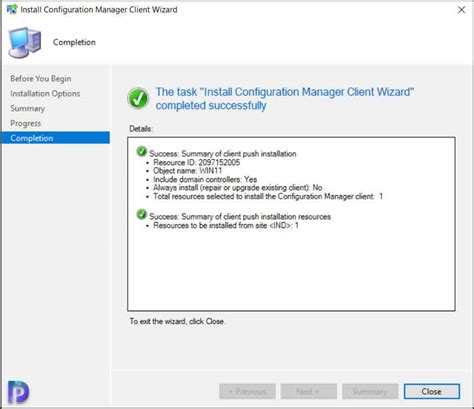Click checkmark beside client push installation summary
The height and width of the screenshot is (409, 474).
(x=141, y=151)
